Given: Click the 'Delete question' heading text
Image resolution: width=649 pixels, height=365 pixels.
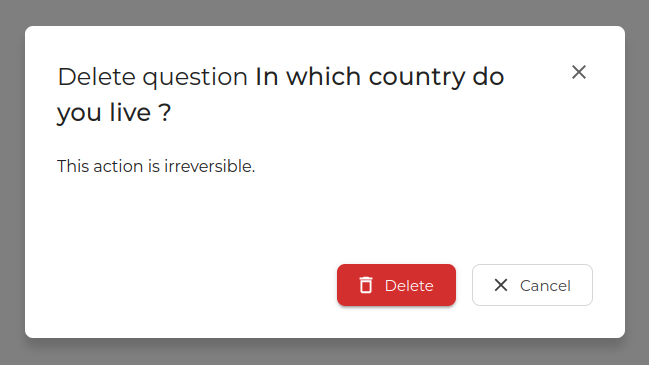Looking at the screenshot, I should click(152, 77).
